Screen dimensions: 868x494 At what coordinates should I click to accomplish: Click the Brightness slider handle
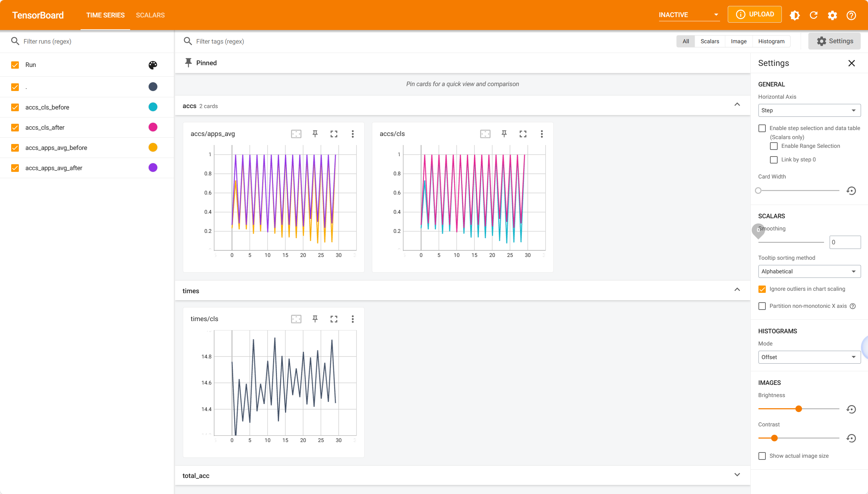(x=799, y=409)
